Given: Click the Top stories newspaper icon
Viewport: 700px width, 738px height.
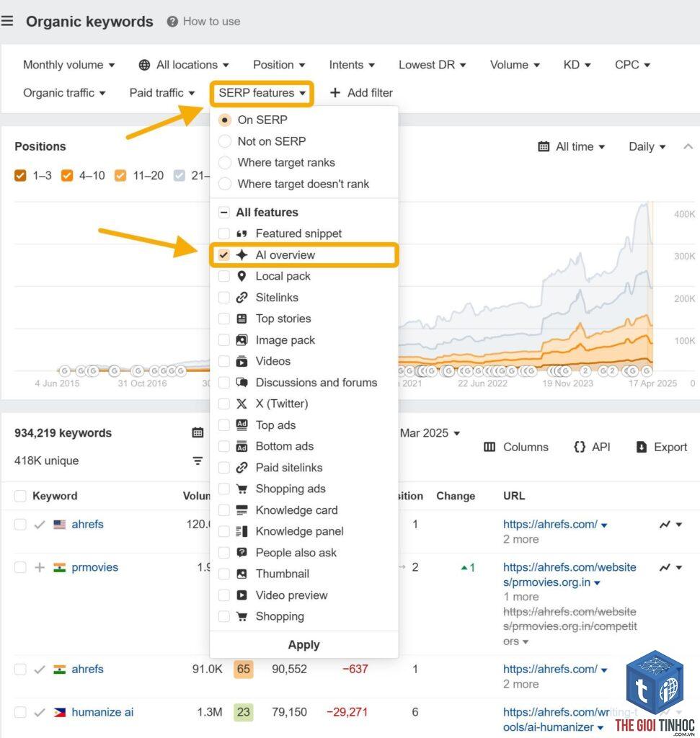Looking at the screenshot, I should click(x=242, y=319).
